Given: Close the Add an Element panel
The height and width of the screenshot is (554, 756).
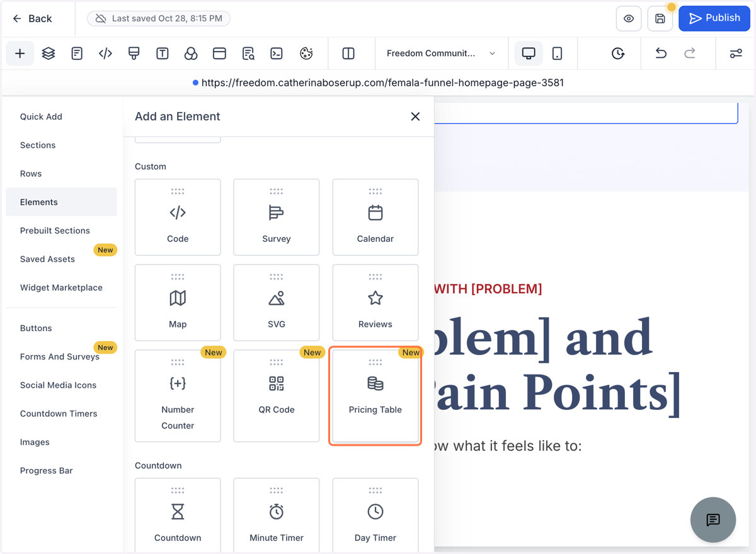Looking at the screenshot, I should (415, 116).
